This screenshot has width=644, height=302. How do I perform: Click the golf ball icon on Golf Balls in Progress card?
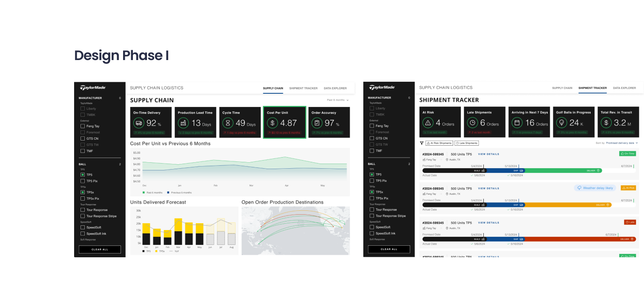(561, 123)
